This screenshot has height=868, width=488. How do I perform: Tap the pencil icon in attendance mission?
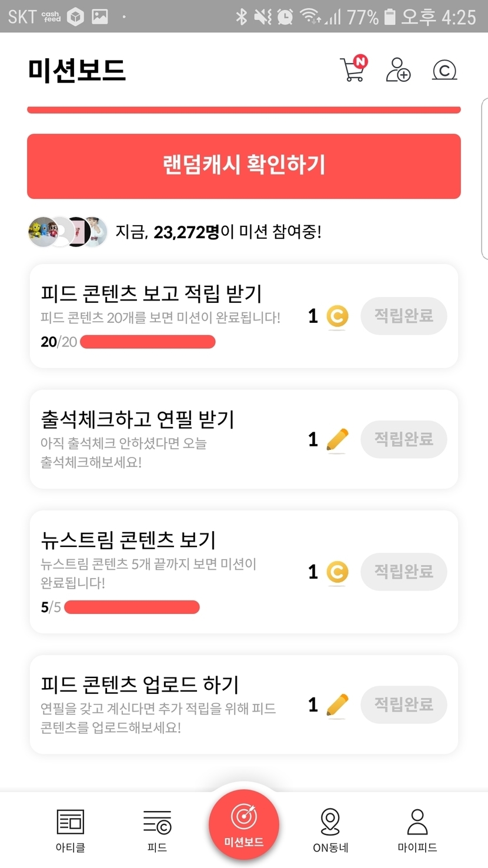tap(337, 439)
